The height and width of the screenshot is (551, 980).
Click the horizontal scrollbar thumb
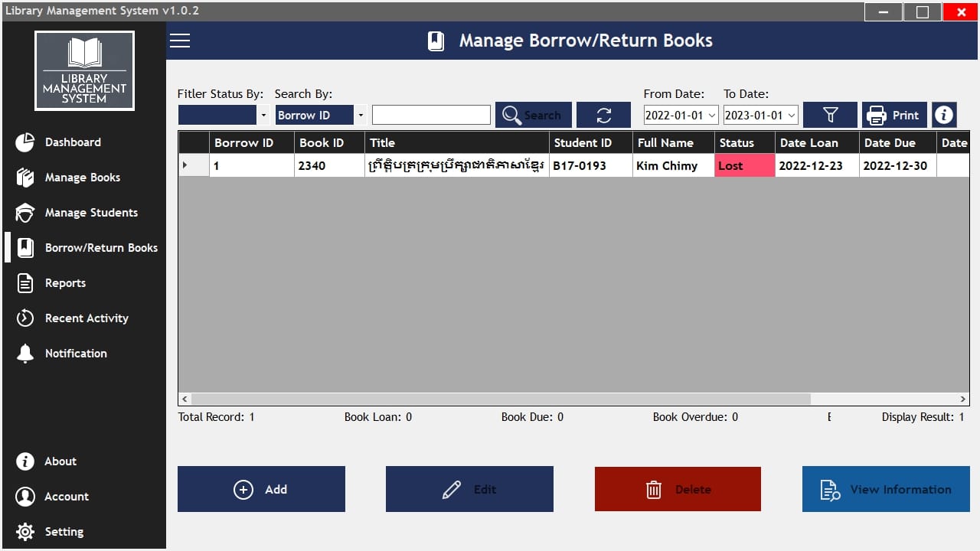tap(501, 399)
